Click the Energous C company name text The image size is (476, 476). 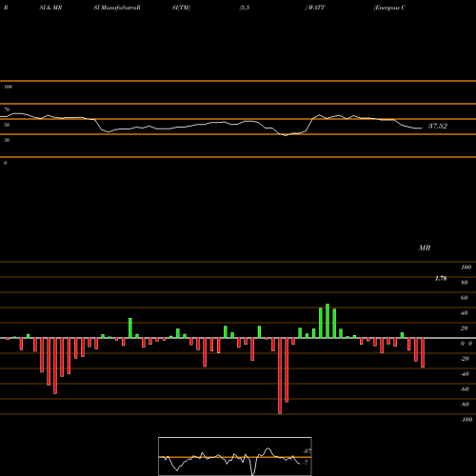coord(389,8)
